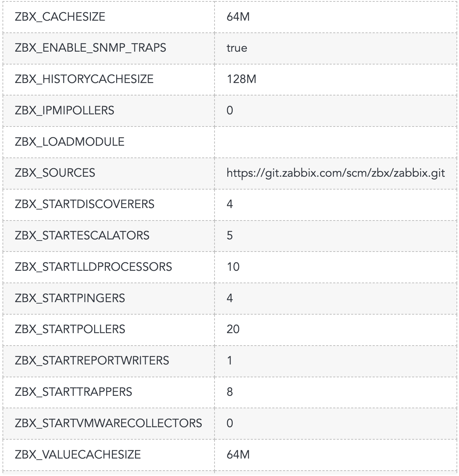Screen dimensions: 459x476
Task: Click the 128M history cache value
Action: 241,79
